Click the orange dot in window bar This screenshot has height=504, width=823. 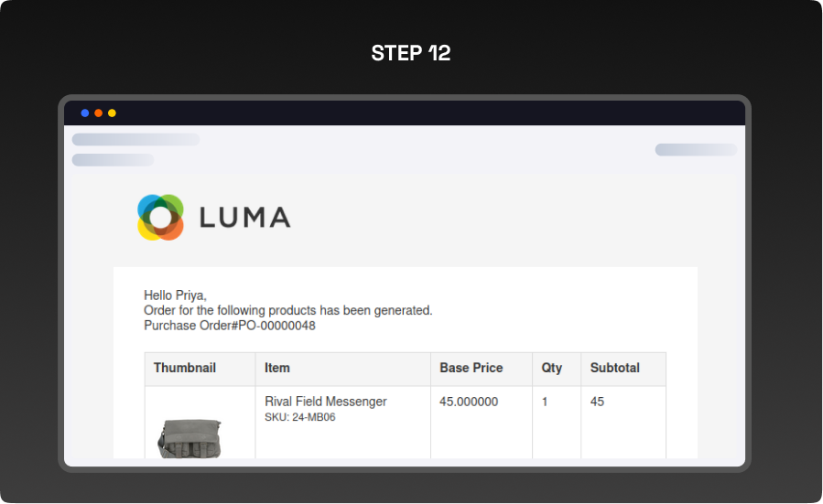[99, 113]
